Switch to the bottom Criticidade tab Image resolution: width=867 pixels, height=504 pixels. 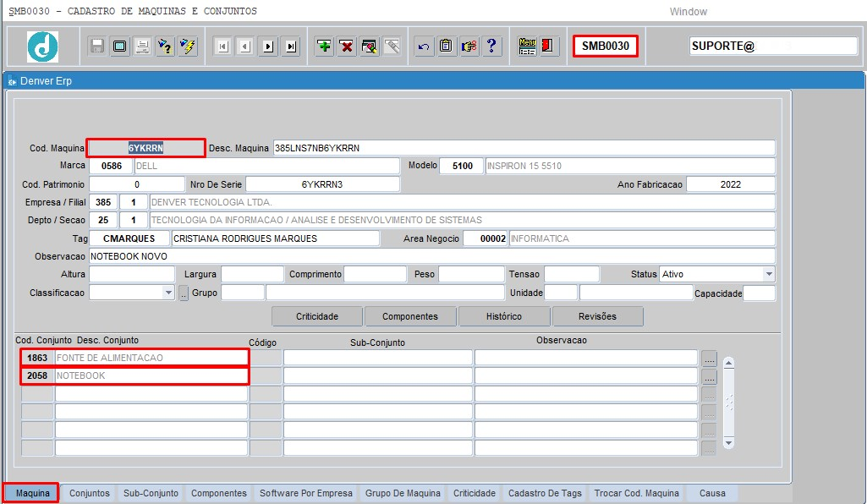(475, 493)
